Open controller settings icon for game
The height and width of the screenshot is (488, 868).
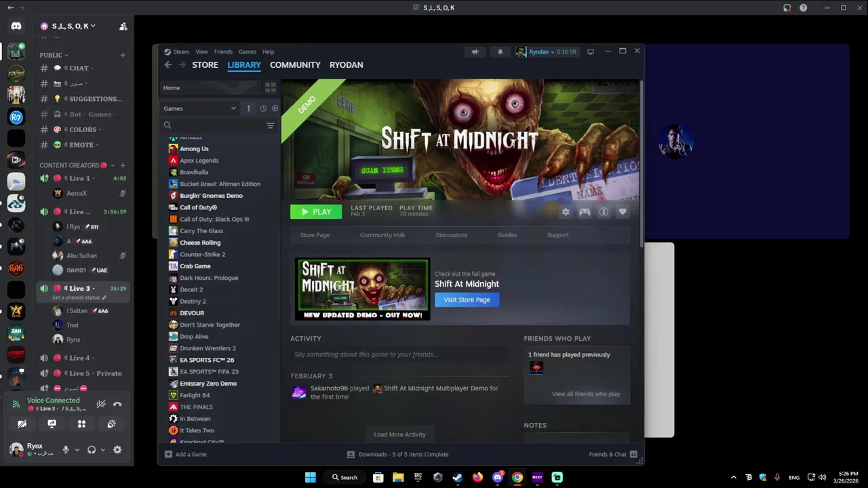pyautogui.click(x=585, y=212)
